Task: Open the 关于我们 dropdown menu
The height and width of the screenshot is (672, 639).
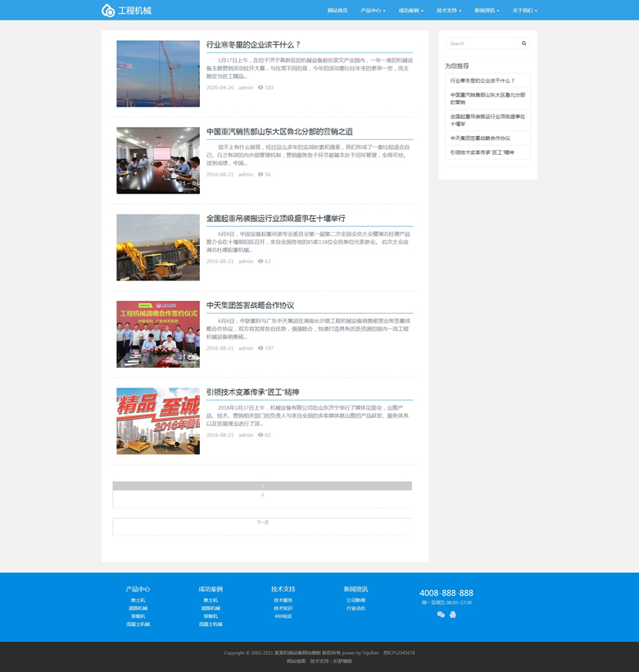Action: click(524, 11)
